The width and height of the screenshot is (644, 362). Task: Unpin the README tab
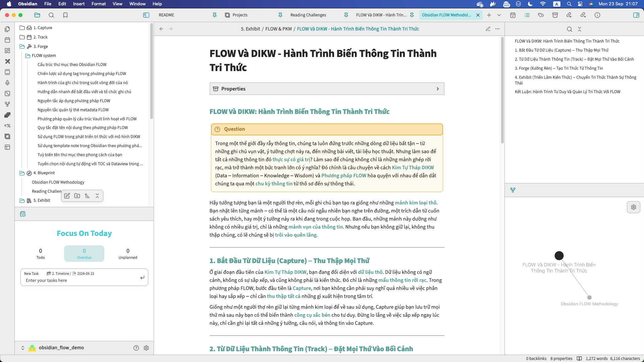coord(214,15)
